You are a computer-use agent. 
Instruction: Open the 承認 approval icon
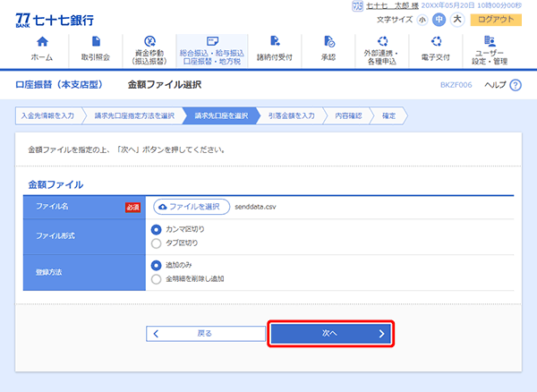coord(329,41)
